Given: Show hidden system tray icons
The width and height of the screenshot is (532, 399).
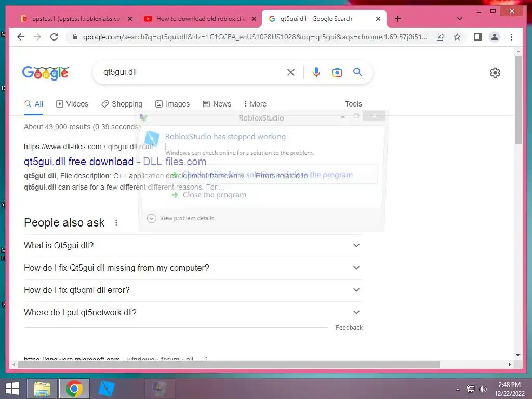Looking at the screenshot, I should (458, 389).
